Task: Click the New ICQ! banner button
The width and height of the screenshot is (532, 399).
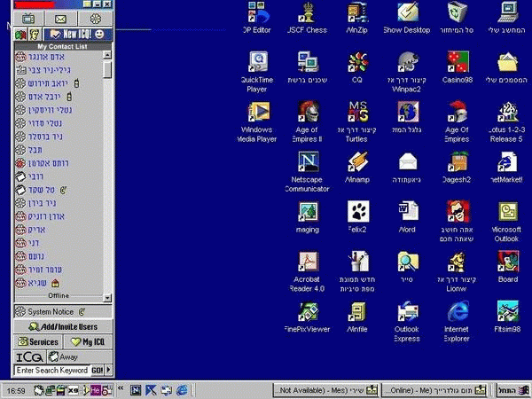Action: pos(78,34)
